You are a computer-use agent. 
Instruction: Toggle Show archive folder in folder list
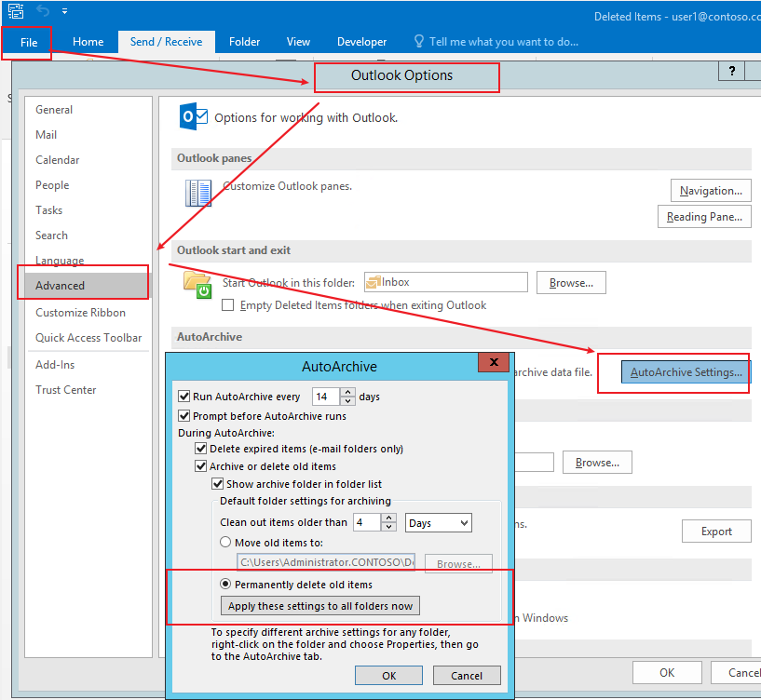[217, 484]
